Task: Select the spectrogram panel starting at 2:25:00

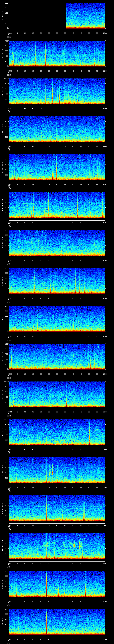Action: [x=57, y=622]
